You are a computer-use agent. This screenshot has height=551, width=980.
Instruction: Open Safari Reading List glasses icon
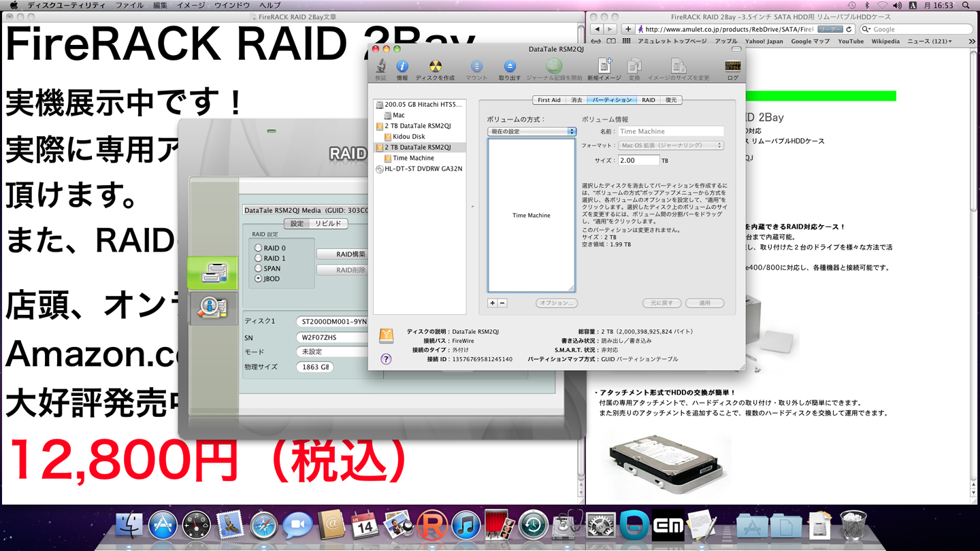tap(596, 41)
